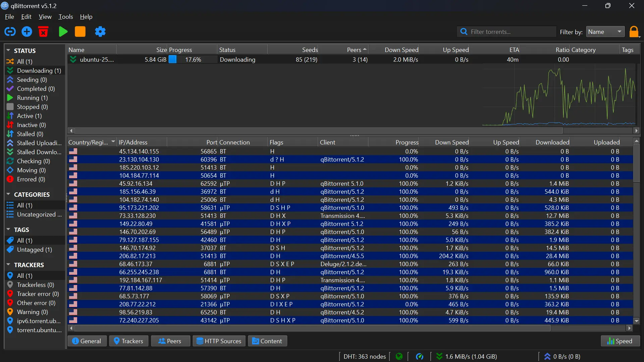
Task: Click the magnifier icon in the filter box
Action: tap(464, 32)
